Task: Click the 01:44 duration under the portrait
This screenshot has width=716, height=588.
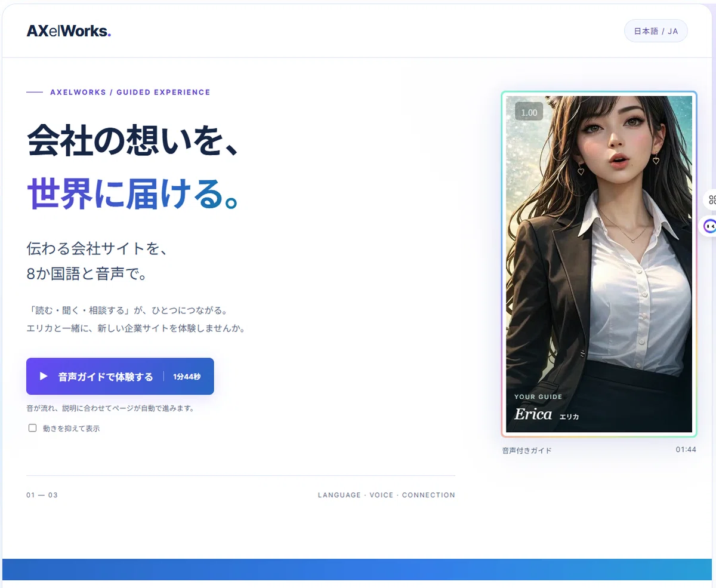Action: 686,450
